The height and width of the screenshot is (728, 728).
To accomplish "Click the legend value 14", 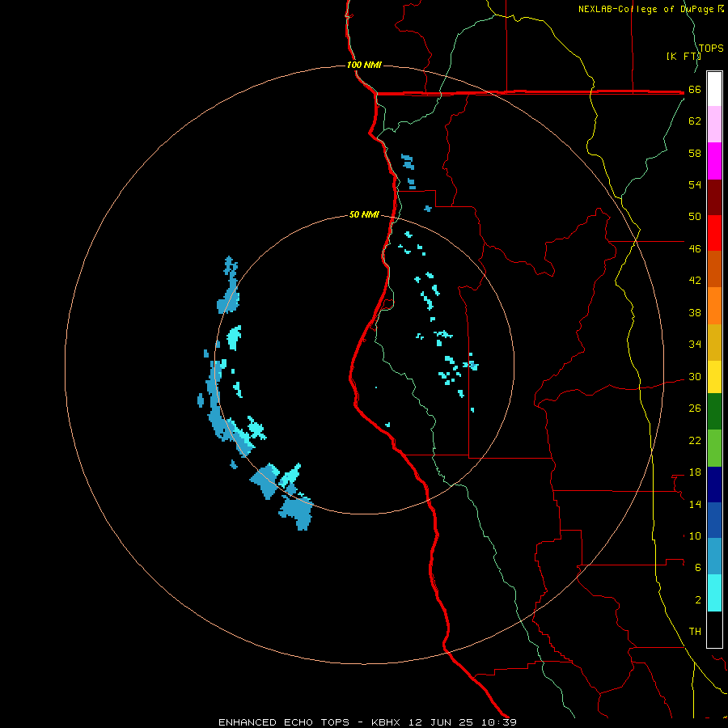I will (x=695, y=504).
